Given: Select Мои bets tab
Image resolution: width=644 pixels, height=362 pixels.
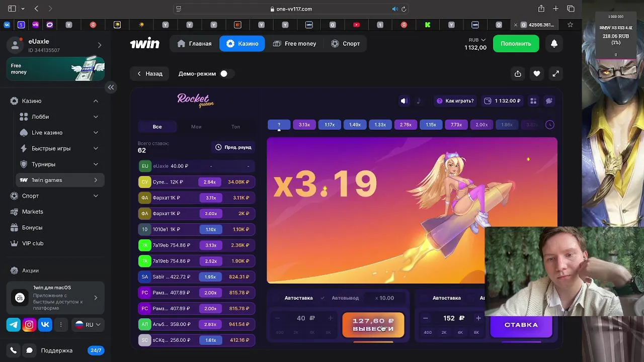Looking at the screenshot, I should point(196,127).
